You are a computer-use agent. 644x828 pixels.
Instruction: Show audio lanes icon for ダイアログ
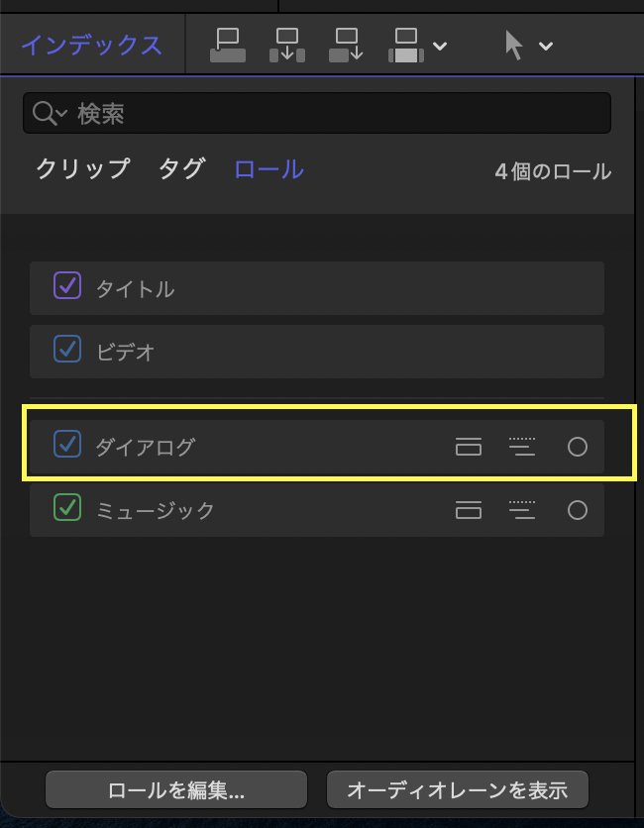[x=469, y=447]
